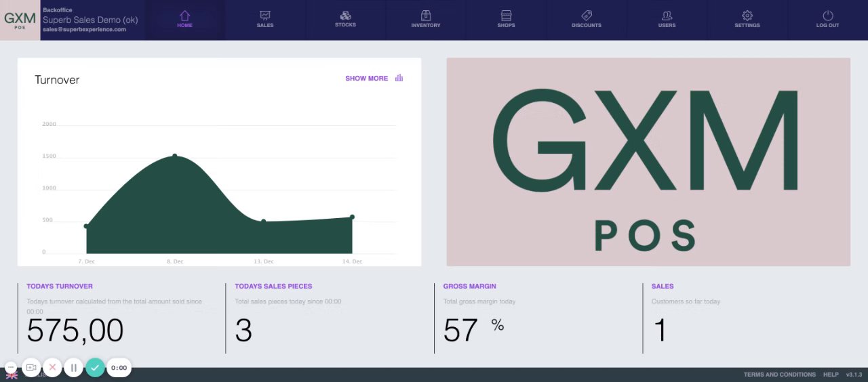
Task: Click the GROSS MARGIN heading
Action: click(469, 286)
